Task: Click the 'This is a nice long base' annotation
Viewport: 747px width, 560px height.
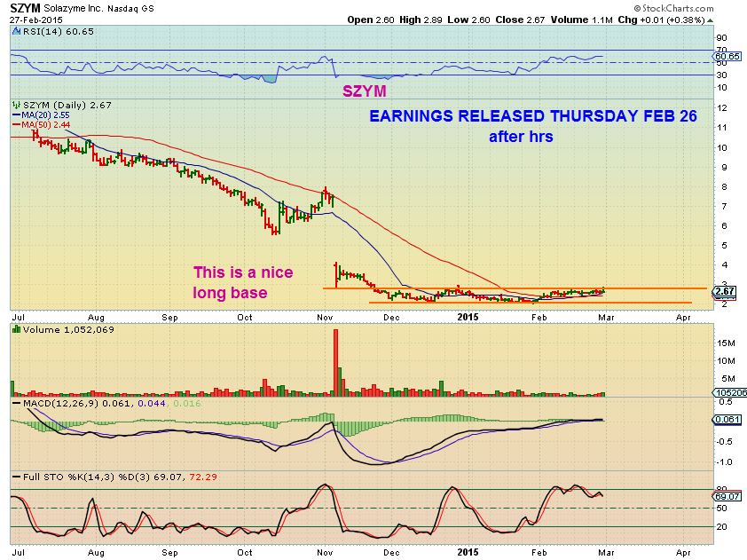Action: click(x=242, y=282)
